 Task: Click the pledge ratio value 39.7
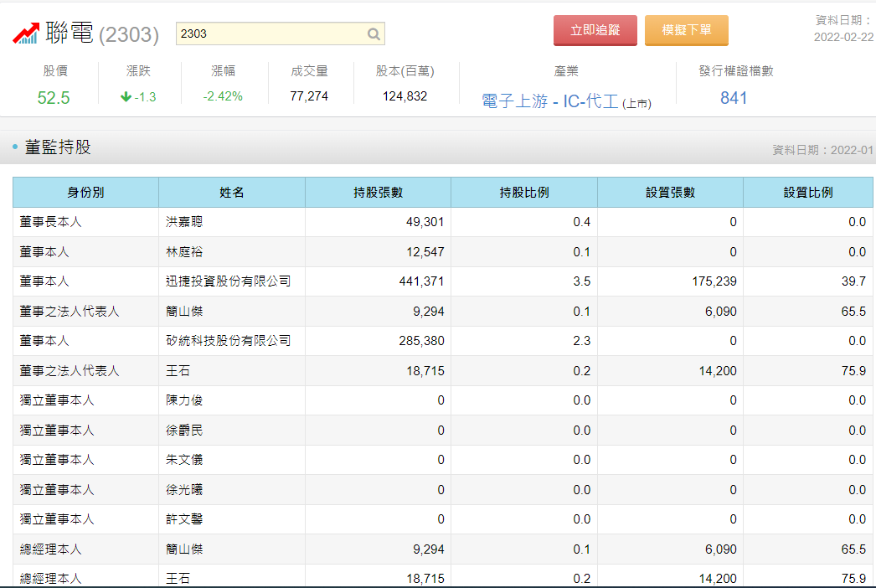click(x=853, y=281)
